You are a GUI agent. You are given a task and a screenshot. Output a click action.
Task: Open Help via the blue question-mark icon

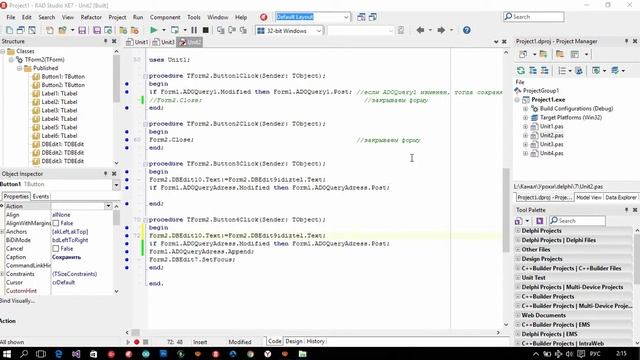[467, 30]
